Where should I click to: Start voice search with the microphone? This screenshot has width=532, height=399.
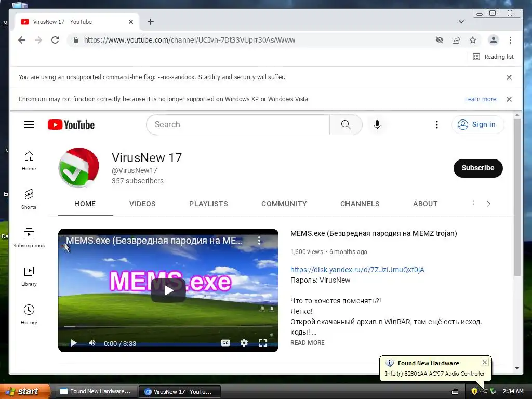click(x=377, y=125)
